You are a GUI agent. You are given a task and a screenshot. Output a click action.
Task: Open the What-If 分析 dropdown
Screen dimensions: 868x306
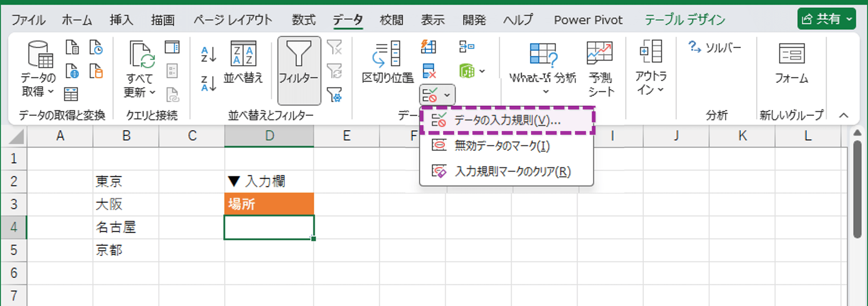click(543, 68)
